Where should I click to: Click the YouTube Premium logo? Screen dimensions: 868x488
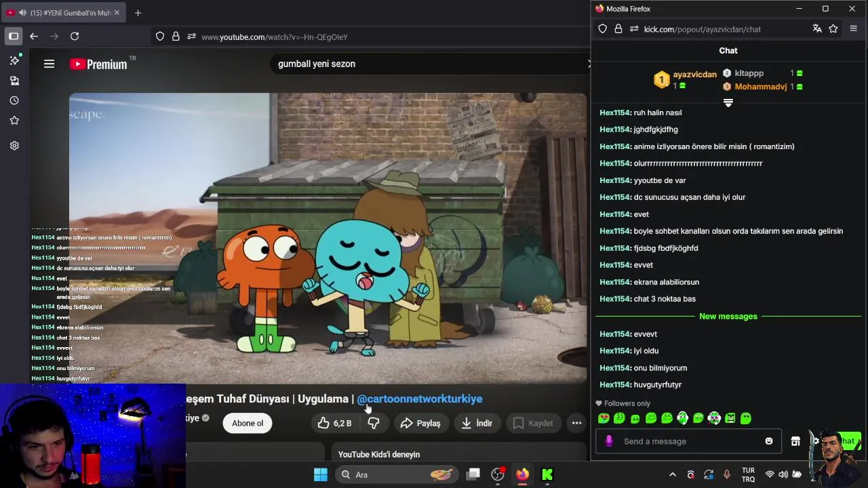point(99,64)
